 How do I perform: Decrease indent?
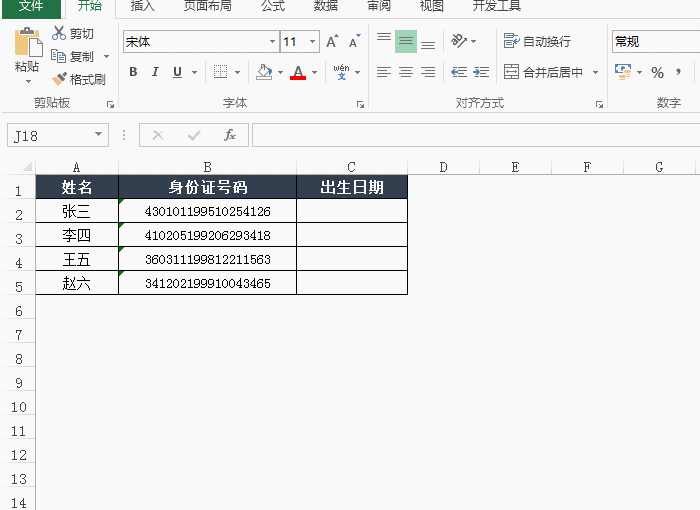click(x=459, y=72)
